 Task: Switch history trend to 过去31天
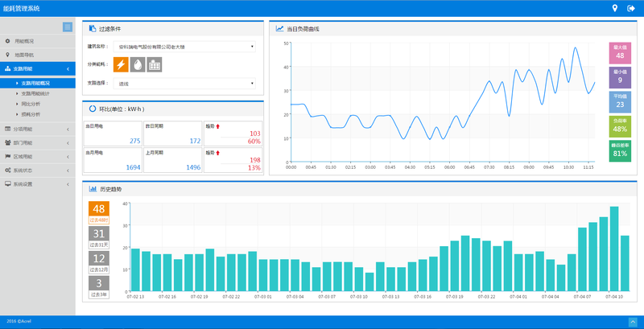point(99,238)
